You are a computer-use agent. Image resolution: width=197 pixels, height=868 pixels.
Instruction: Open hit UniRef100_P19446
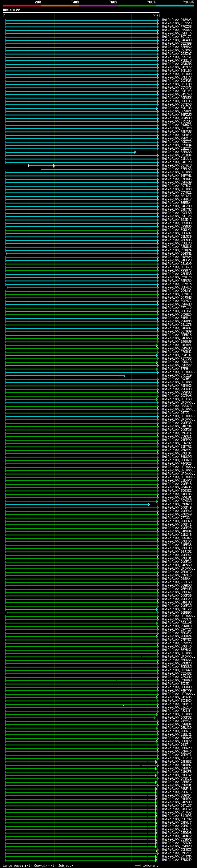click(176, 30)
